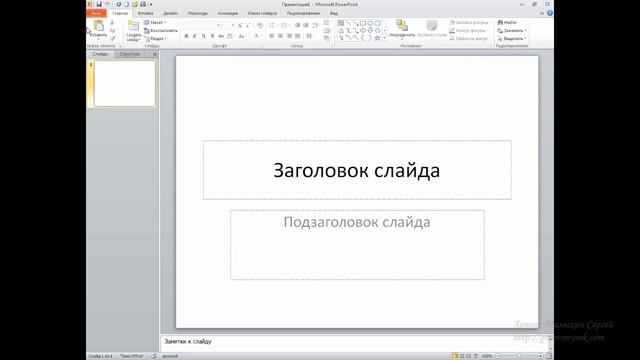Click the blue help question mark icon
The height and width of the screenshot is (360, 640).
point(550,13)
